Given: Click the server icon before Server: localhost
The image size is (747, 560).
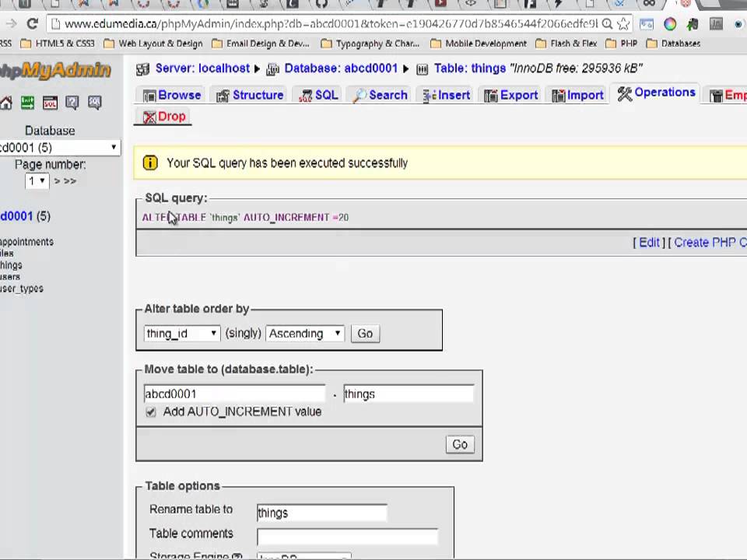Looking at the screenshot, I should coord(142,69).
